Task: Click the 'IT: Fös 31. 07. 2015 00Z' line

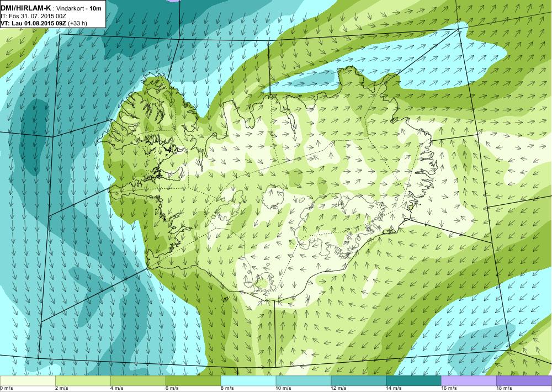Action: coord(34,16)
